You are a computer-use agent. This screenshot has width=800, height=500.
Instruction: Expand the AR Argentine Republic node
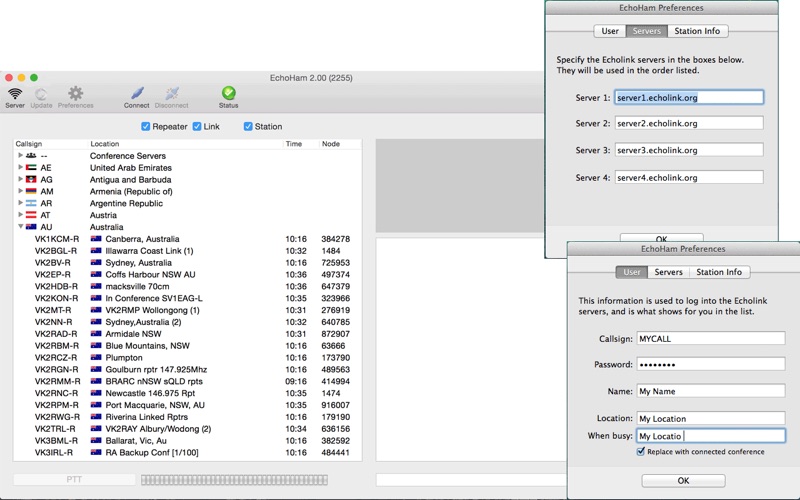pyautogui.click(x=20, y=203)
